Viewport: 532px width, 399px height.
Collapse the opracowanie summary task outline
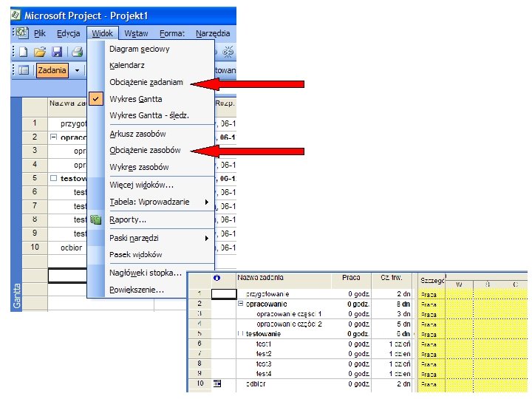pos(53,137)
